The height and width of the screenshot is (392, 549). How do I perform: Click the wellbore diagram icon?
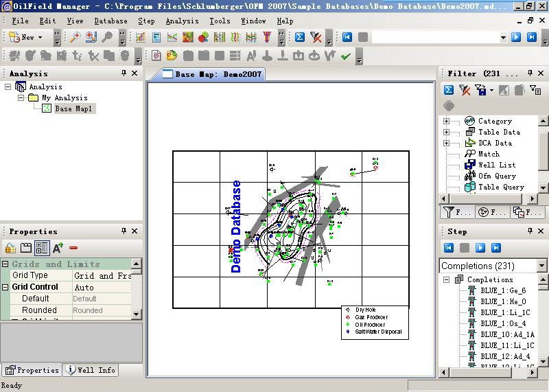(267, 37)
